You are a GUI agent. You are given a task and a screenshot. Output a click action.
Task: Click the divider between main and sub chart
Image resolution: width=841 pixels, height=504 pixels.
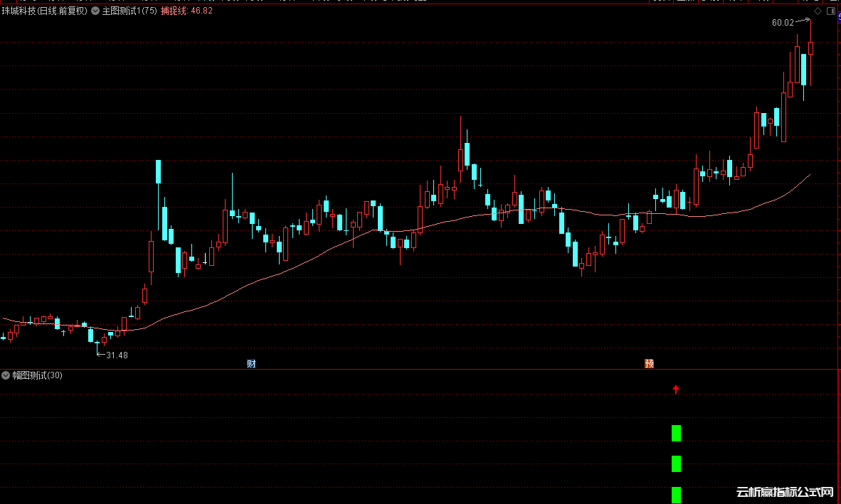pos(420,369)
